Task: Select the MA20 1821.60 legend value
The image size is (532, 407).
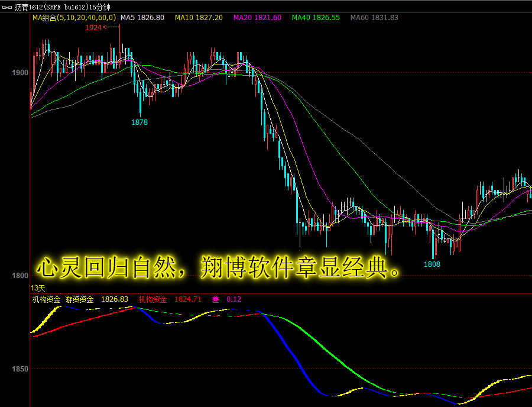Action: (x=257, y=18)
